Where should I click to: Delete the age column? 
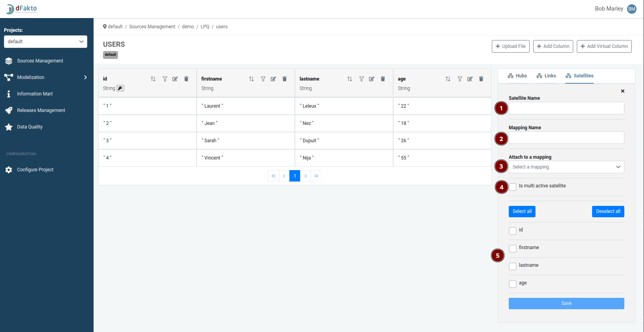(481, 79)
